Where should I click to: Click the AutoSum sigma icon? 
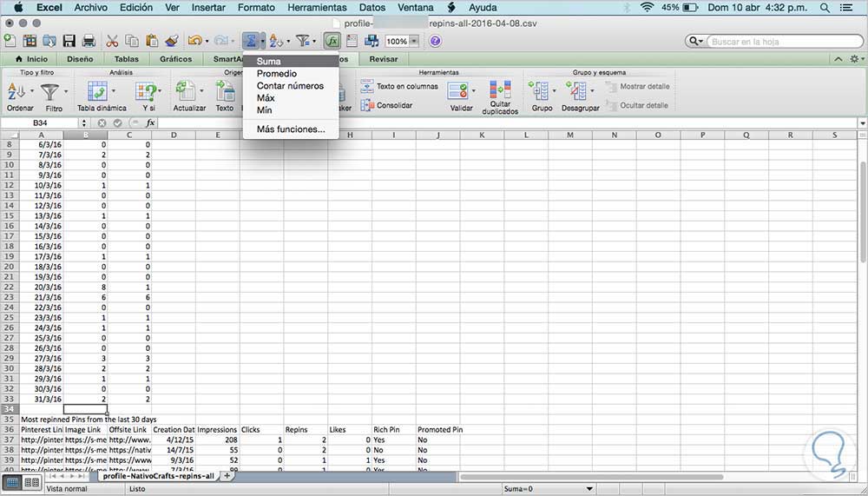coord(250,41)
